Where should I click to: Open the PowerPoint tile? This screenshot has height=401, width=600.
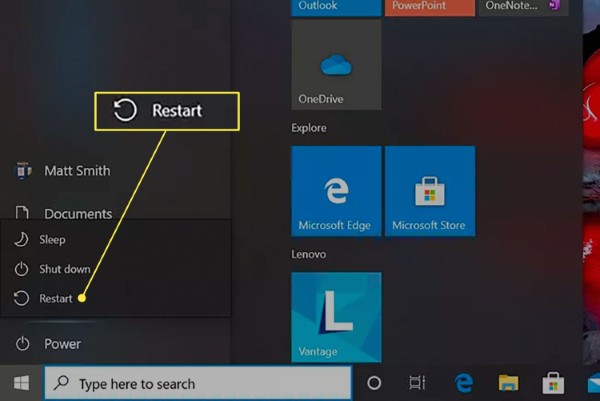[429, 7]
